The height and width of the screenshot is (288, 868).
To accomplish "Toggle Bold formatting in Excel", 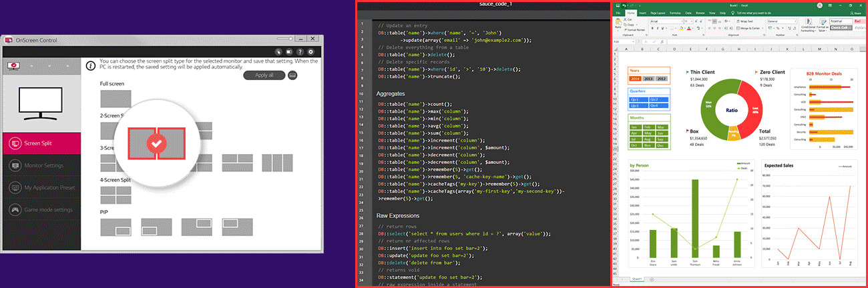I will coord(652,28).
